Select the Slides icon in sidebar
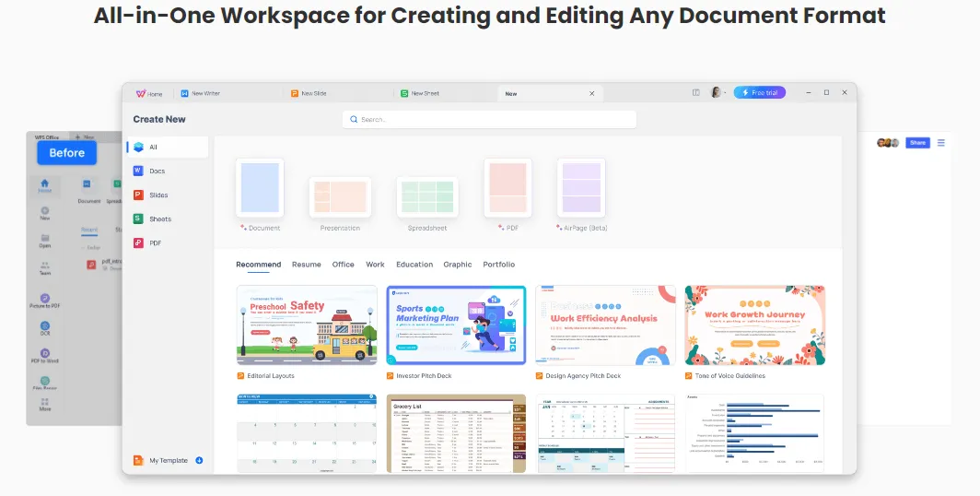 [x=138, y=195]
